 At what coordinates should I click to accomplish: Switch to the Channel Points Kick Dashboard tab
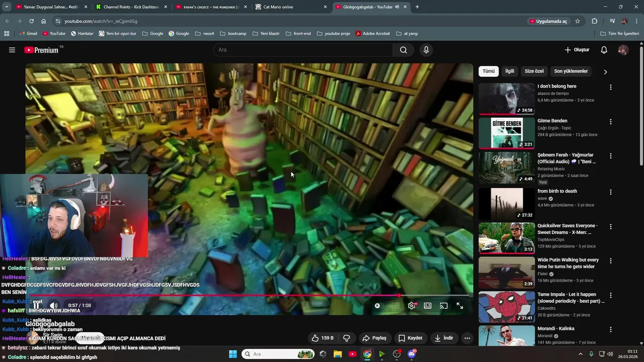pyautogui.click(x=132, y=7)
